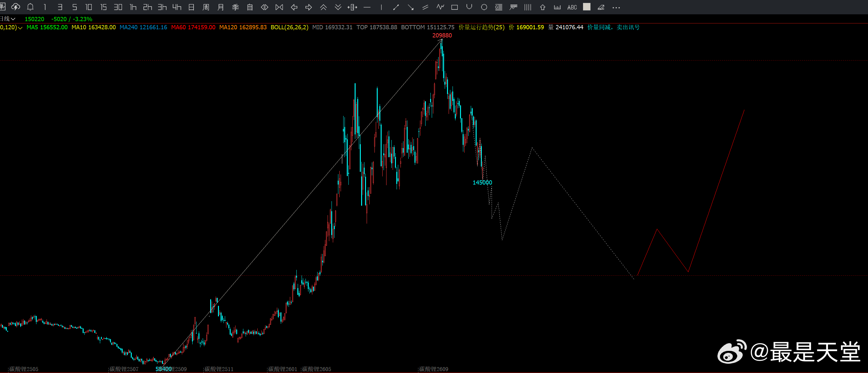
Task: Select the Fibonacci retracement levels tool
Action: click(499, 7)
